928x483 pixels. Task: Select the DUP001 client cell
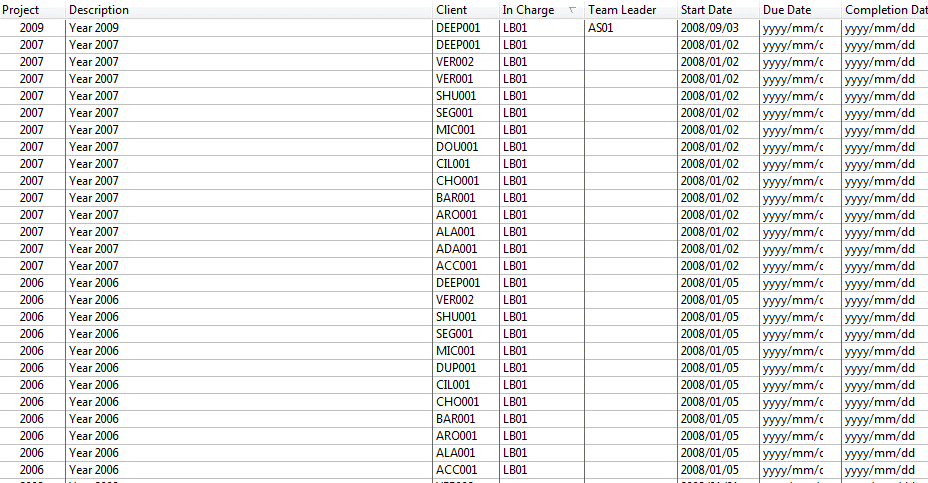coord(458,368)
